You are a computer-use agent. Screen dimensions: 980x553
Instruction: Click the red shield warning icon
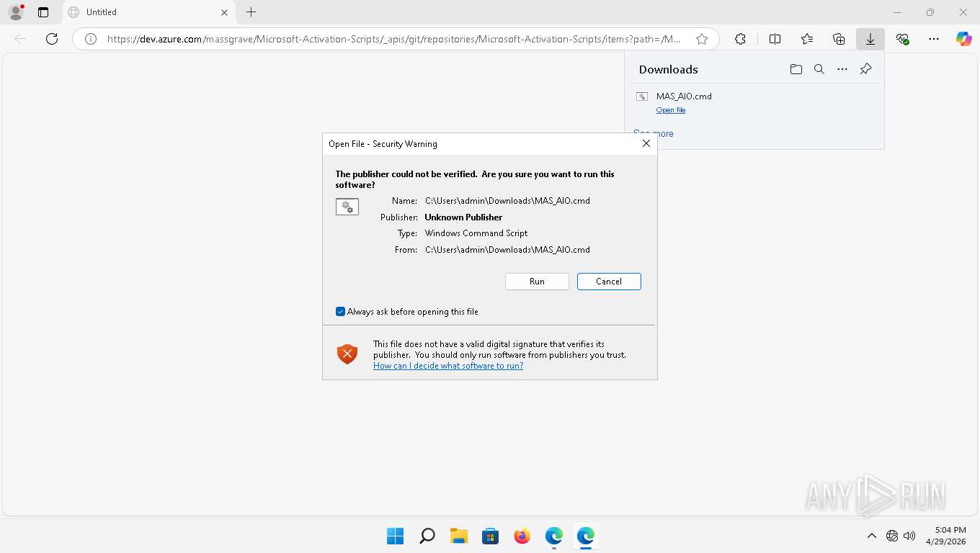(x=347, y=354)
